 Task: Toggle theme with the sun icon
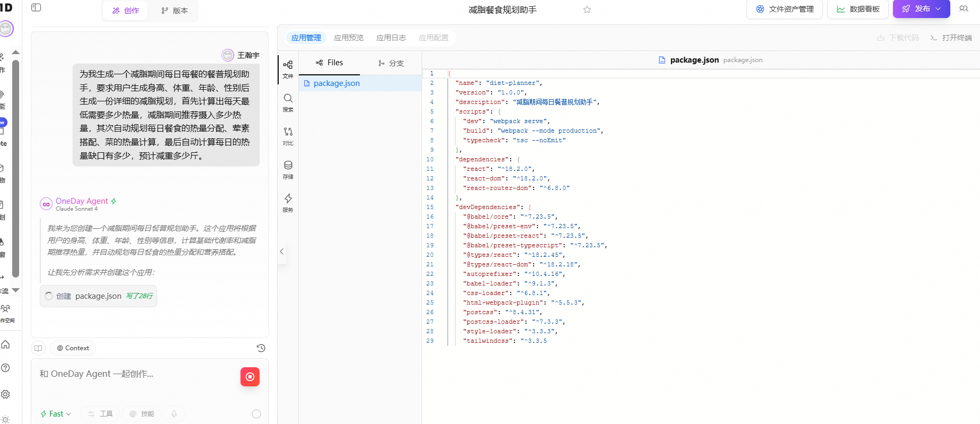(5, 419)
